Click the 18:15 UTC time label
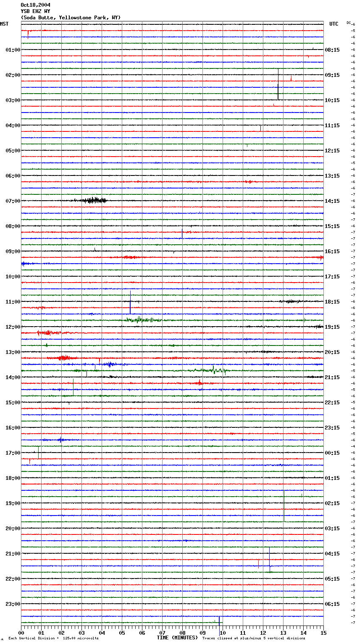This screenshot has width=357, height=644. point(332,302)
